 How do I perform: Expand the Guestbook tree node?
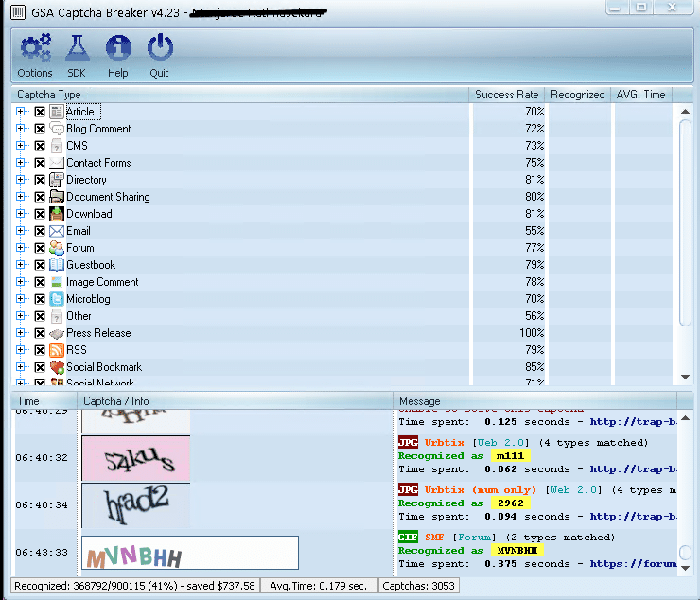tap(20, 264)
